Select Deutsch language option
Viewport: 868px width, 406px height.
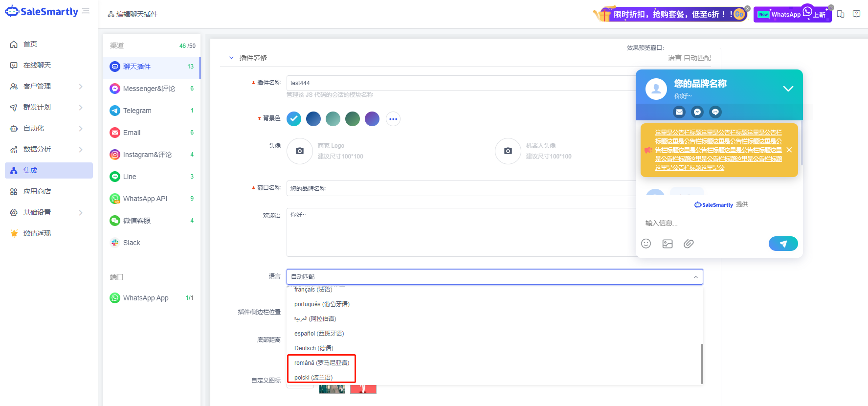(313, 348)
